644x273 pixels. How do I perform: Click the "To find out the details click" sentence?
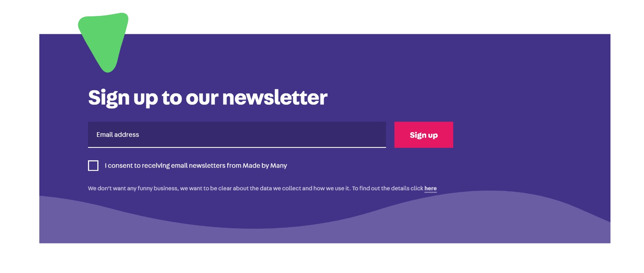387,188
